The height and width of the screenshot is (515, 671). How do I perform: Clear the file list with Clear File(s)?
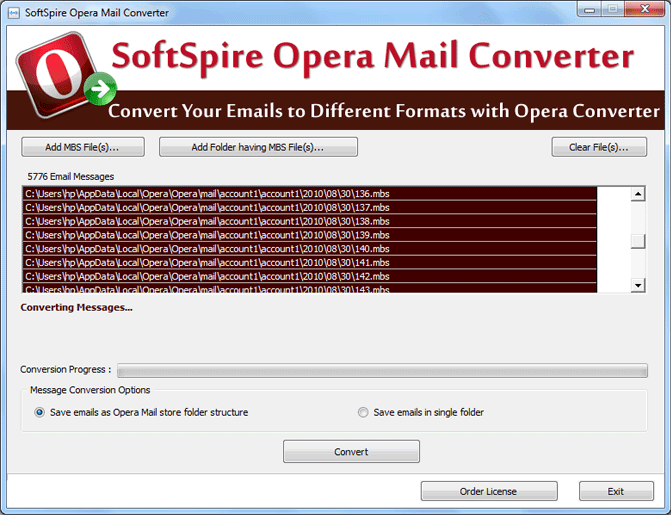(599, 147)
